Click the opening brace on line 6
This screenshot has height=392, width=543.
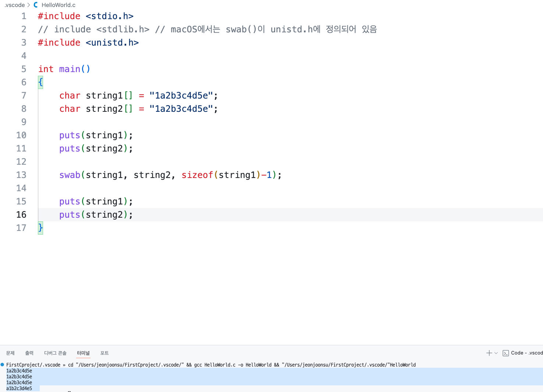coord(40,82)
